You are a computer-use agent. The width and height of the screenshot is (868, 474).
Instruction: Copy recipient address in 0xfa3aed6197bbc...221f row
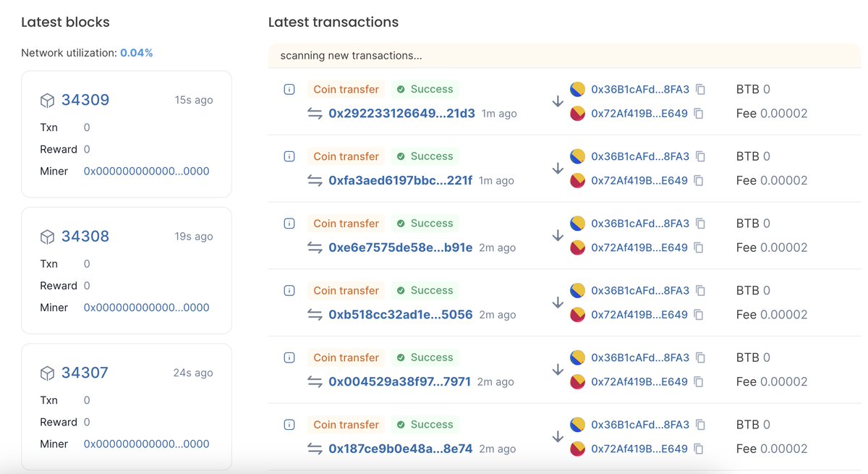point(699,180)
